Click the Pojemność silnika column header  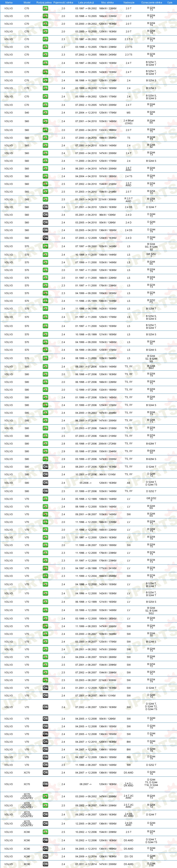click(x=63, y=2)
